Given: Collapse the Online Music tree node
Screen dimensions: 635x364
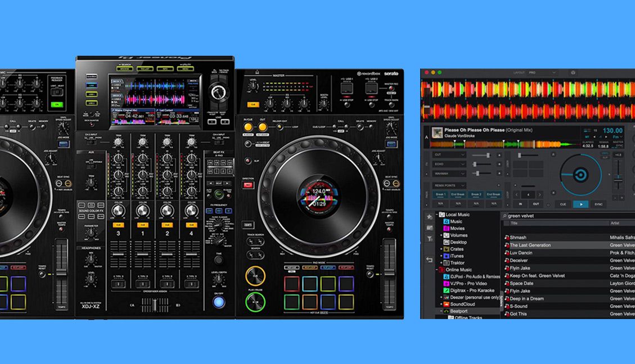Looking at the screenshot, I should tap(437, 270).
